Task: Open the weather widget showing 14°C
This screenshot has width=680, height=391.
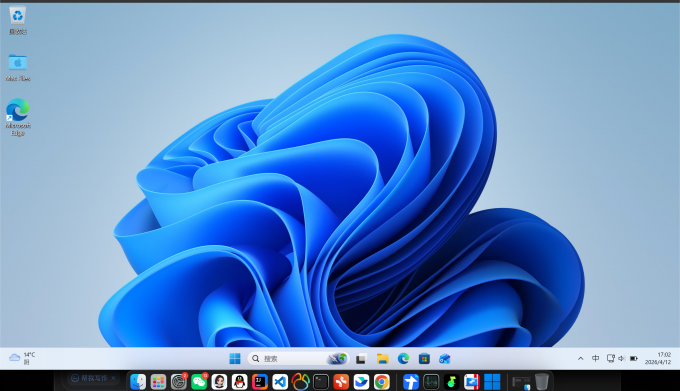Action: click(22, 358)
